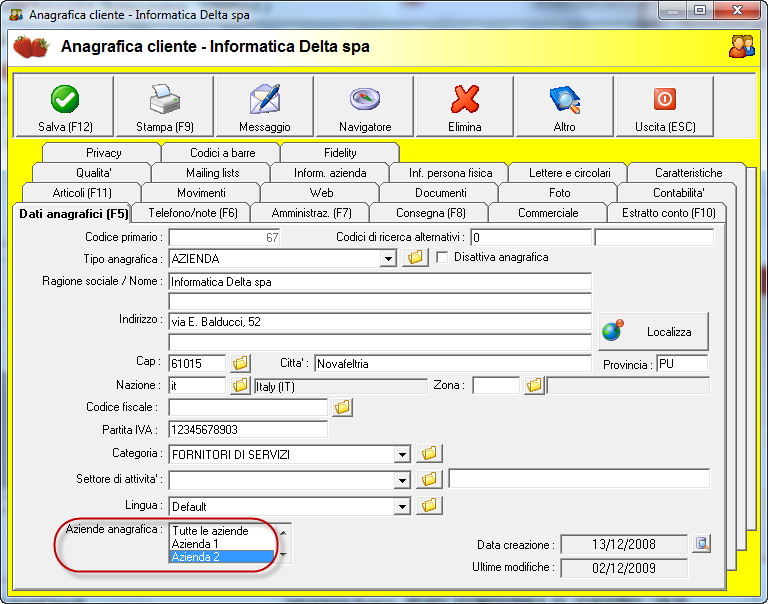Open the Messaggio envelope tool
The height and width of the screenshot is (604, 768).
coord(265,106)
